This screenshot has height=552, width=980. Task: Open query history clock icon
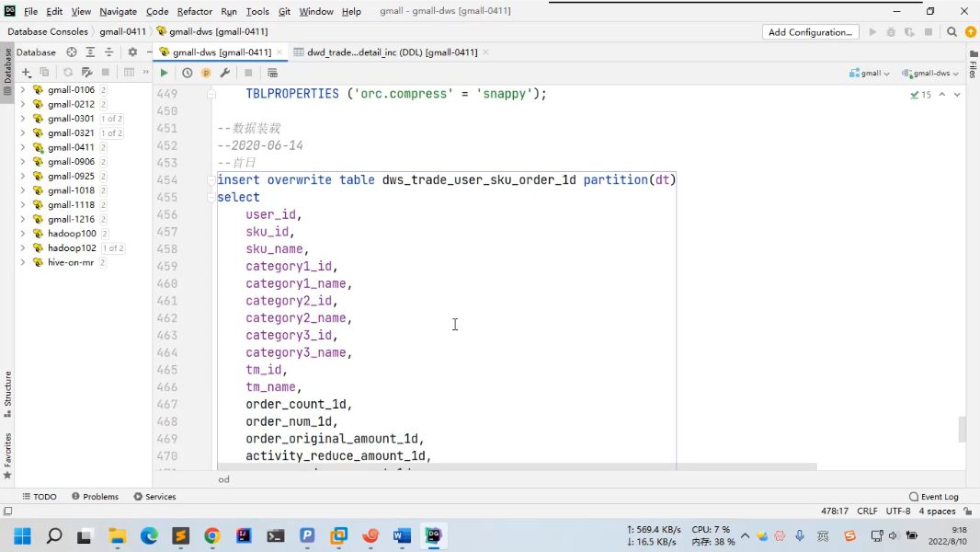tap(188, 73)
